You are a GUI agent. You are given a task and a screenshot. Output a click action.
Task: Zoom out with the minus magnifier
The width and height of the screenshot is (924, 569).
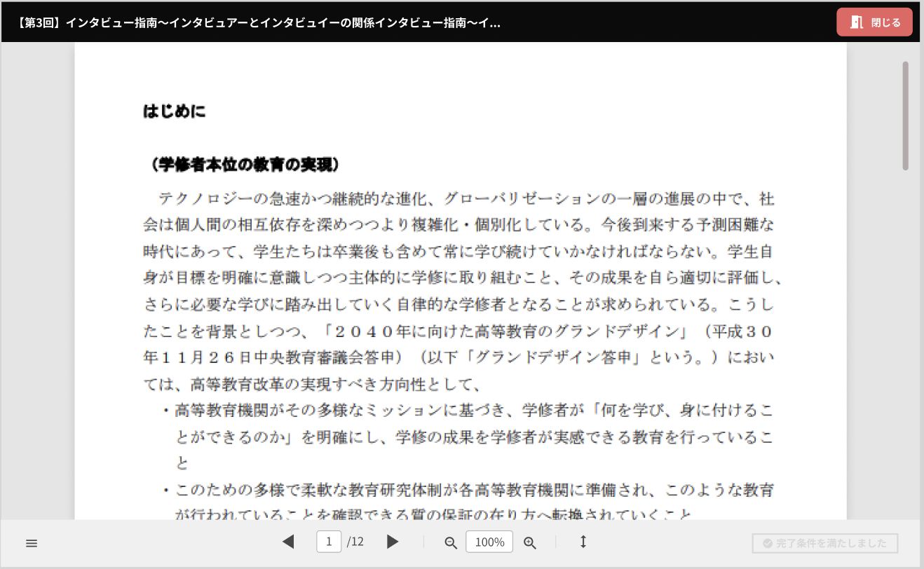point(451,542)
